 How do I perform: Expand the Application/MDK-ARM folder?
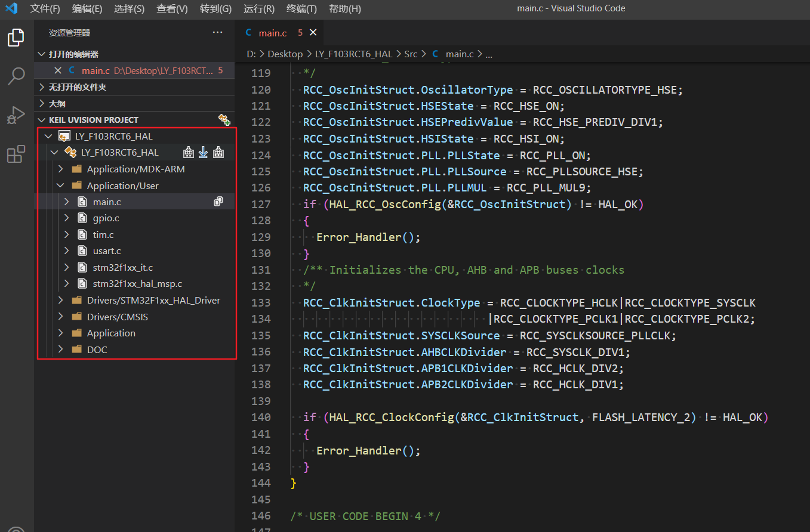[x=135, y=169]
